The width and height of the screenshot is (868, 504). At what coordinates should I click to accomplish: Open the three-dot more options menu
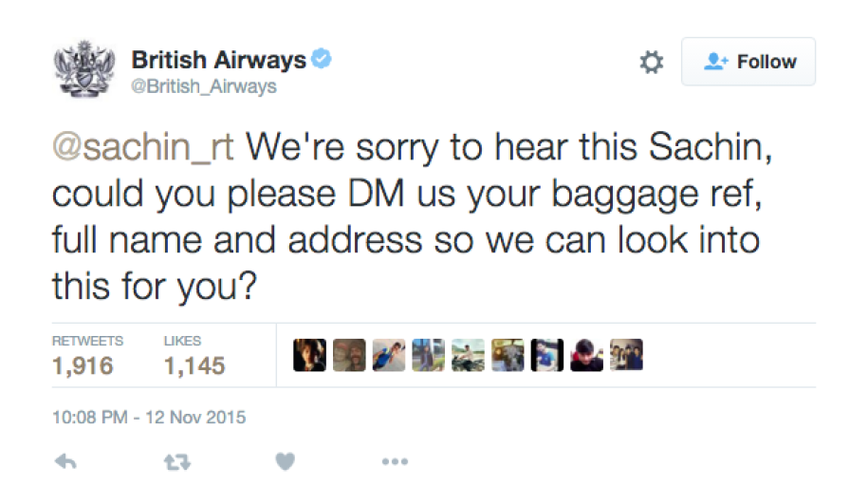coord(395,461)
